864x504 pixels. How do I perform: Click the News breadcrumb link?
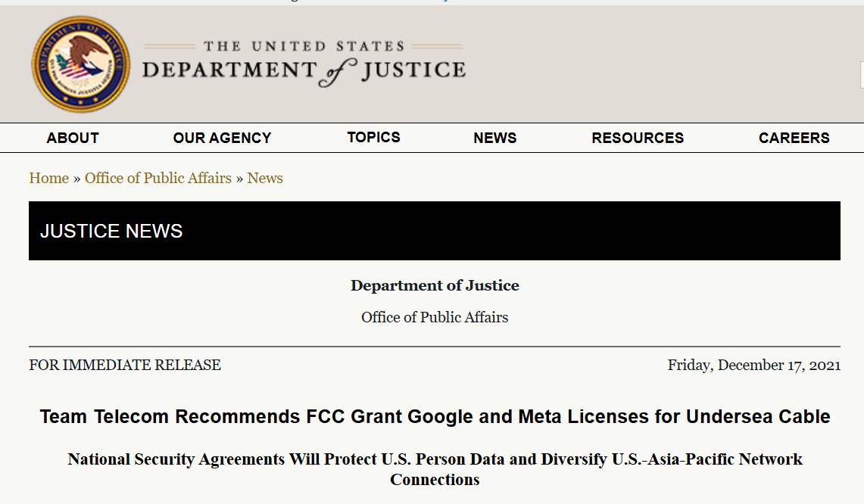[x=265, y=178]
